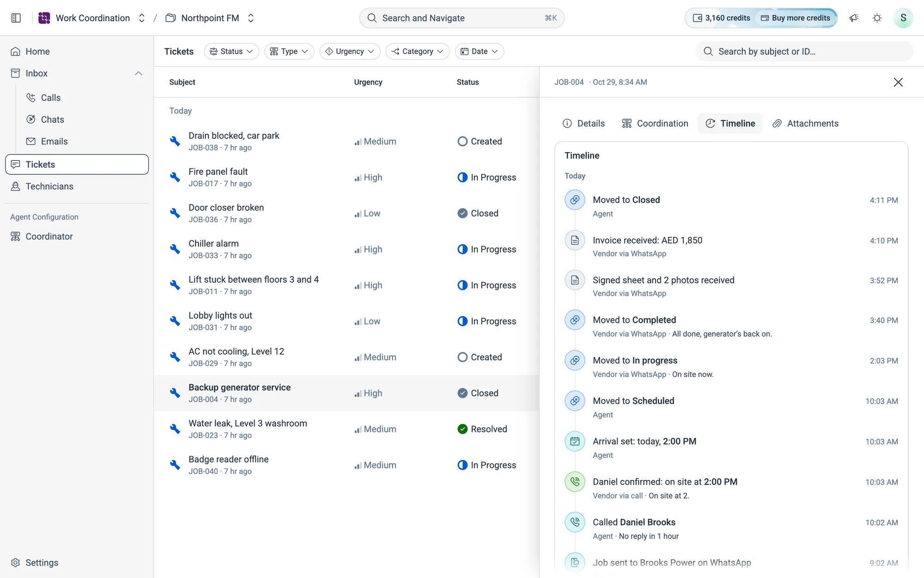The width and height of the screenshot is (924, 578).
Task: Click the Invoice received document icon
Action: pyautogui.click(x=575, y=240)
